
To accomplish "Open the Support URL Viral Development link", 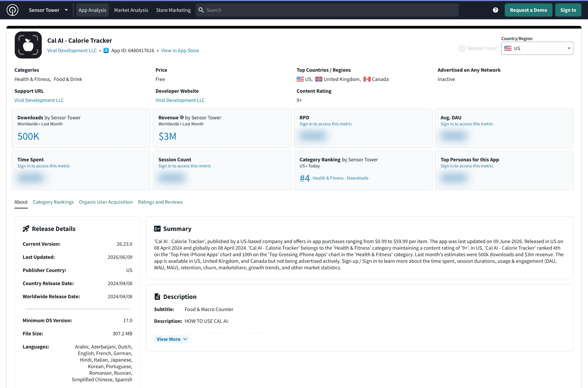I will [x=39, y=100].
